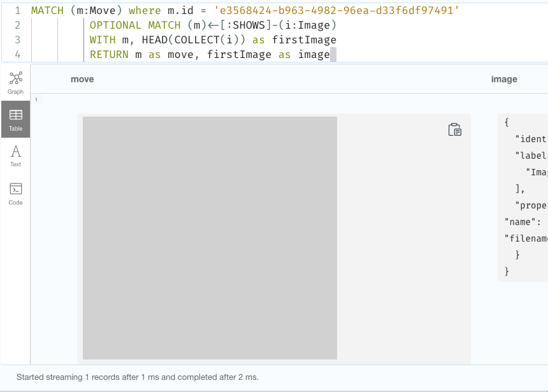This screenshot has height=392, width=548.
Task: Click the RETURN line of the query
Action: pos(210,55)
